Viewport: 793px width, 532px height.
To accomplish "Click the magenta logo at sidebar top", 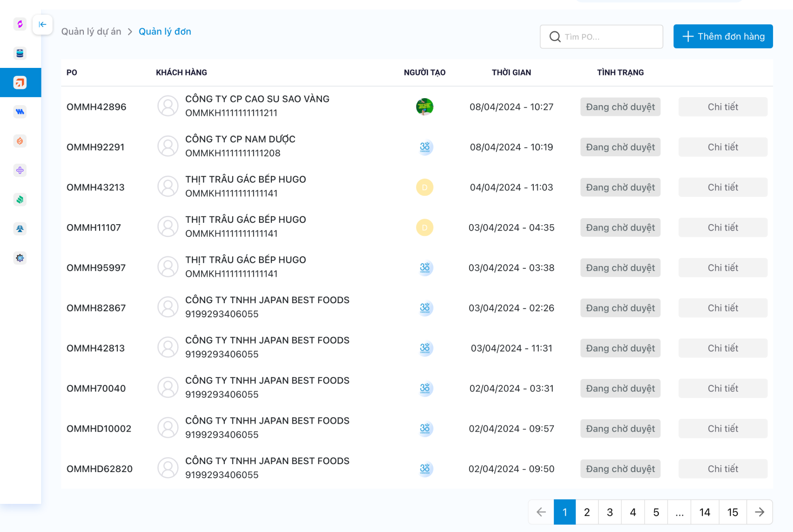I will (20, 24).
